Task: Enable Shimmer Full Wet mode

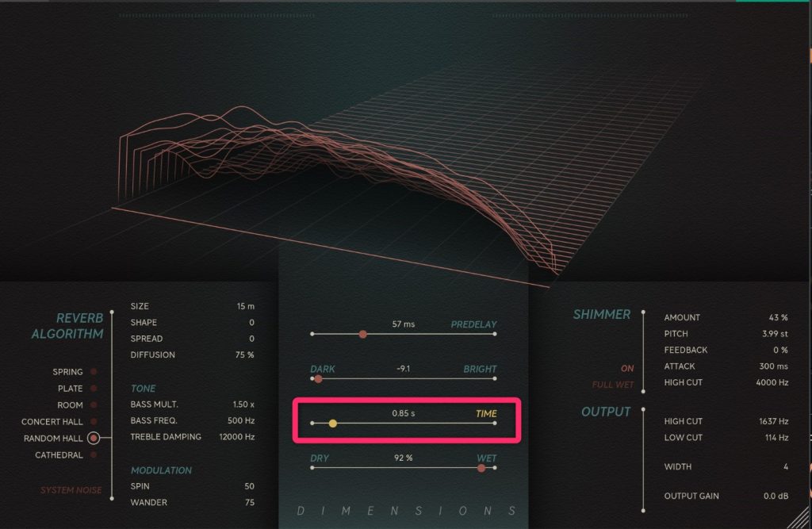Action: click(x=613, y=385)
